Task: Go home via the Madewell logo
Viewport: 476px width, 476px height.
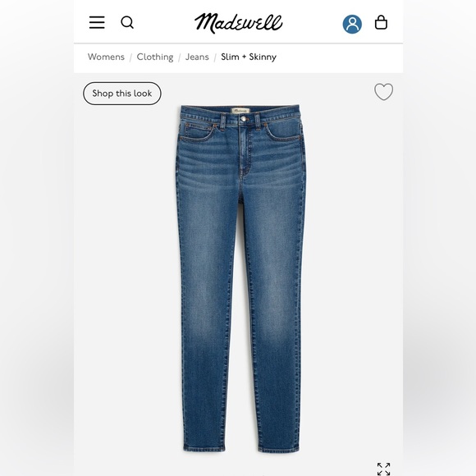Action: tap(238, 23)
